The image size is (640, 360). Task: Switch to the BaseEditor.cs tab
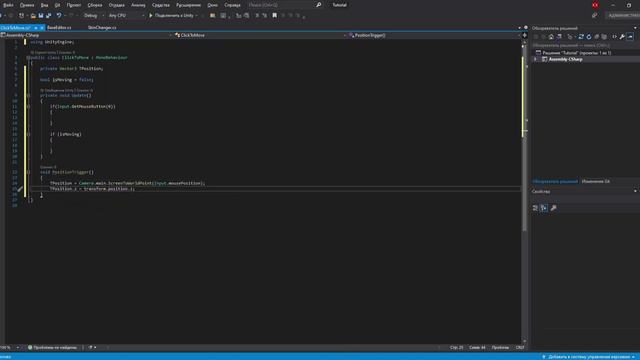(x=59, y=27)
